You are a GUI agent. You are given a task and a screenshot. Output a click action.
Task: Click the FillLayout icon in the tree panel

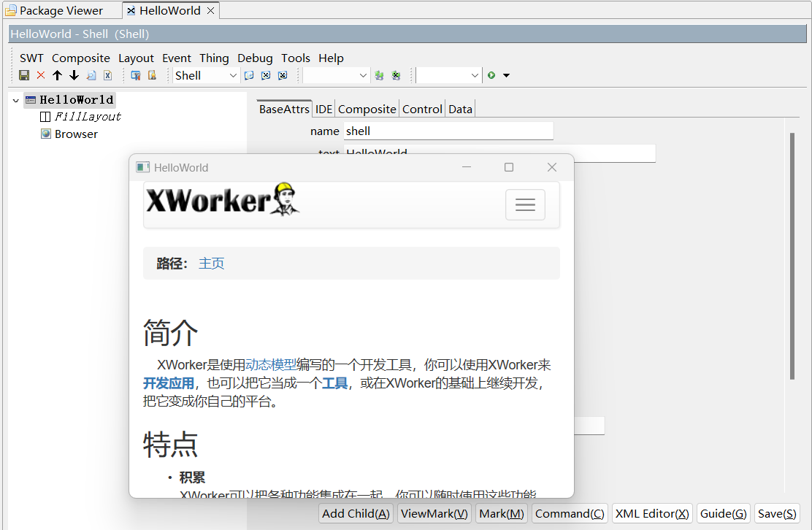tap(44, 116)
